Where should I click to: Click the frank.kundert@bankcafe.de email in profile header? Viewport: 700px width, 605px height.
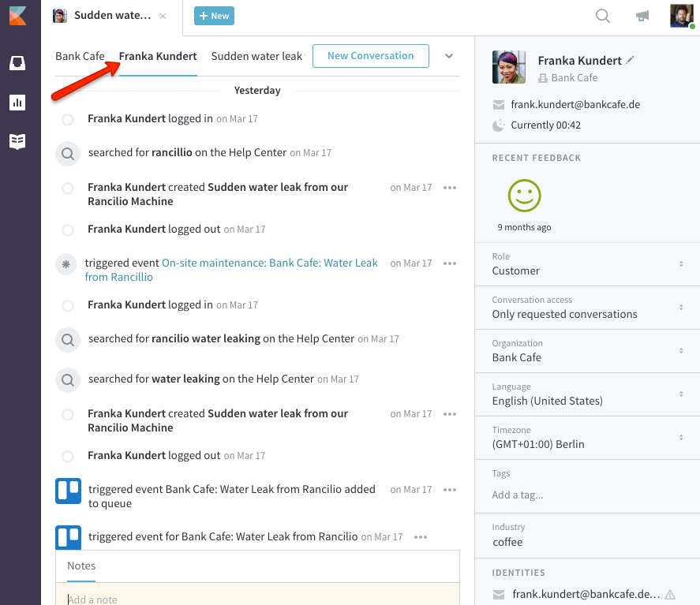point(575,105)
